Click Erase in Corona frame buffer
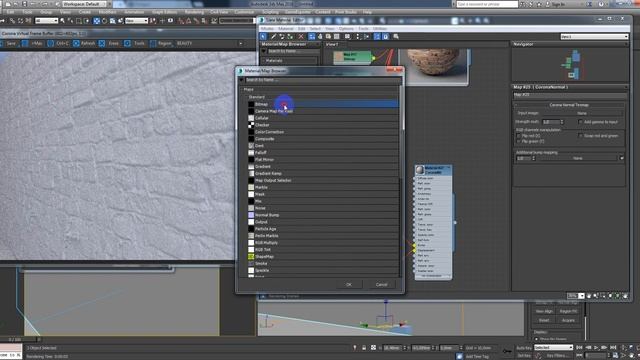 (x=109, y=43)
